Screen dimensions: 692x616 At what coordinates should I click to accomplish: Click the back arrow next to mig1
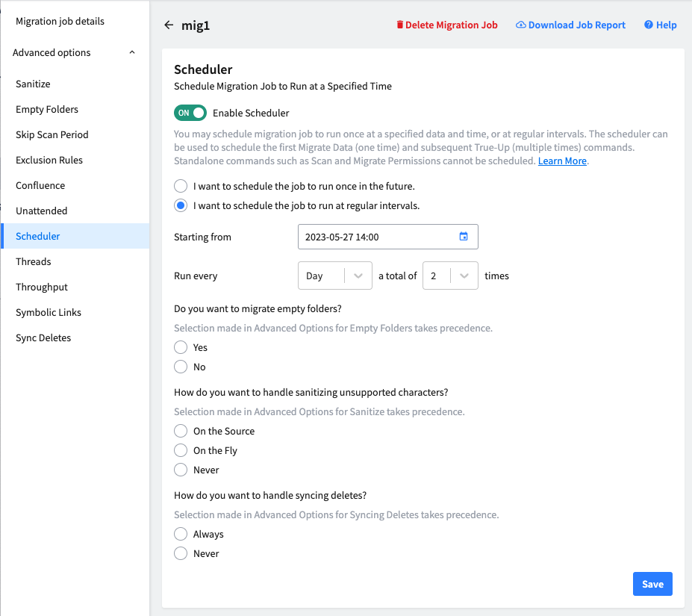click(x=169, y=25)
